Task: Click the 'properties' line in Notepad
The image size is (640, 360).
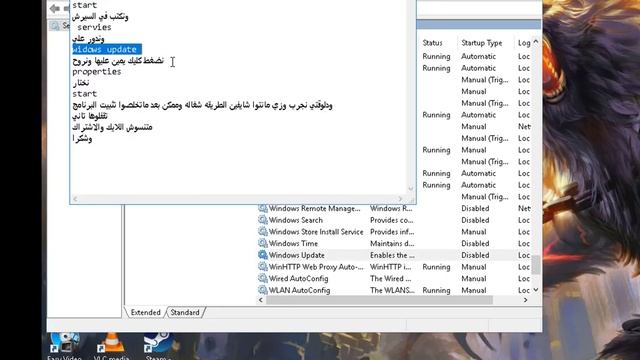Action: [x=97, y=71]
